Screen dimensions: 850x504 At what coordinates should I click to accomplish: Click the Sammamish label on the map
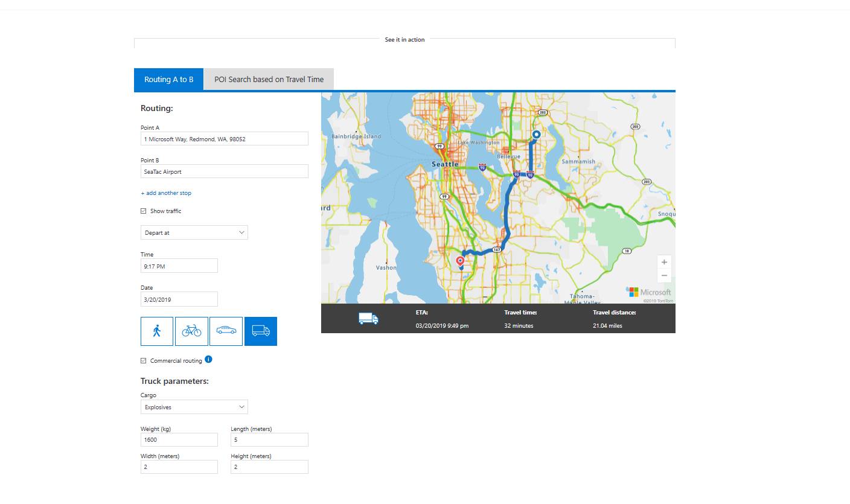pyautogui.click(x=578, y=161)
